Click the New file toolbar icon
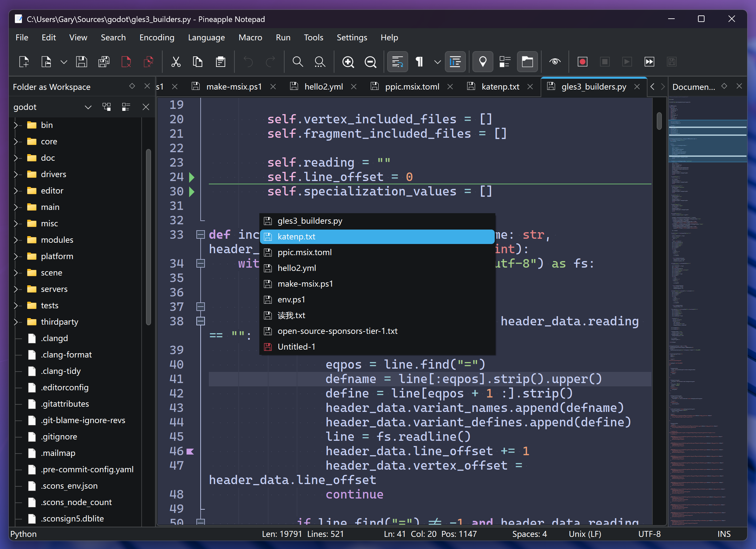756x549 pixels. [x=24, y=62]
